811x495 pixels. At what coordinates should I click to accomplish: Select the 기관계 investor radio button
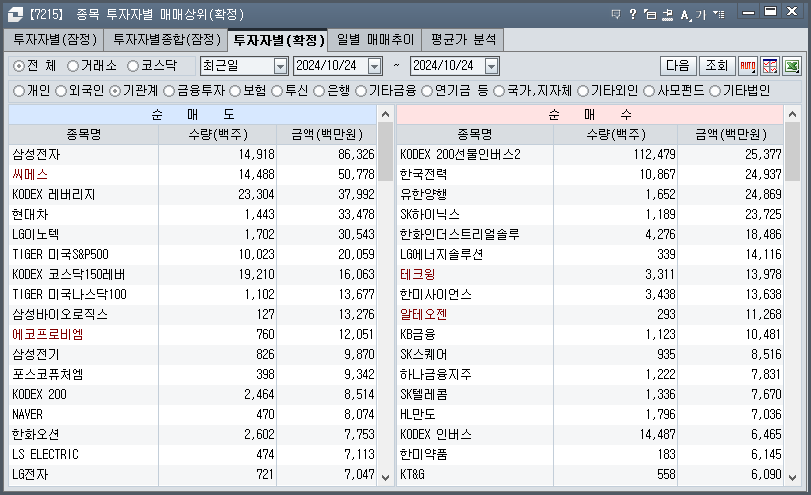tap(115, 91)
